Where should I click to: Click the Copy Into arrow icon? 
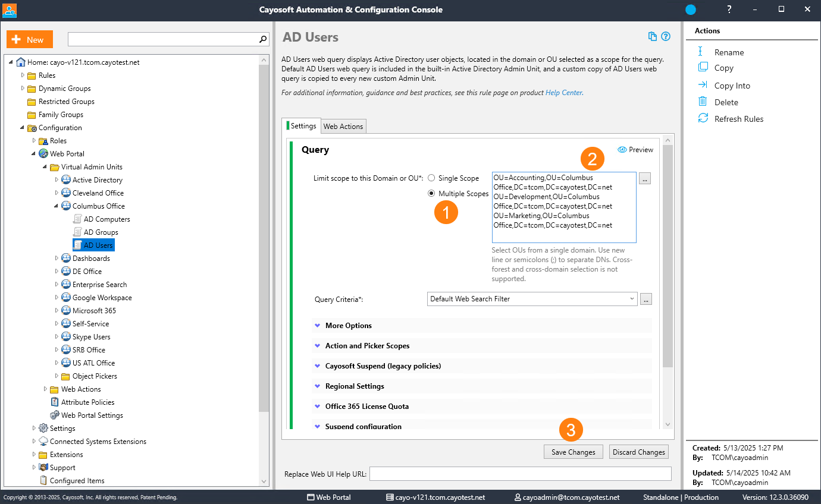[x=703, y=85]
